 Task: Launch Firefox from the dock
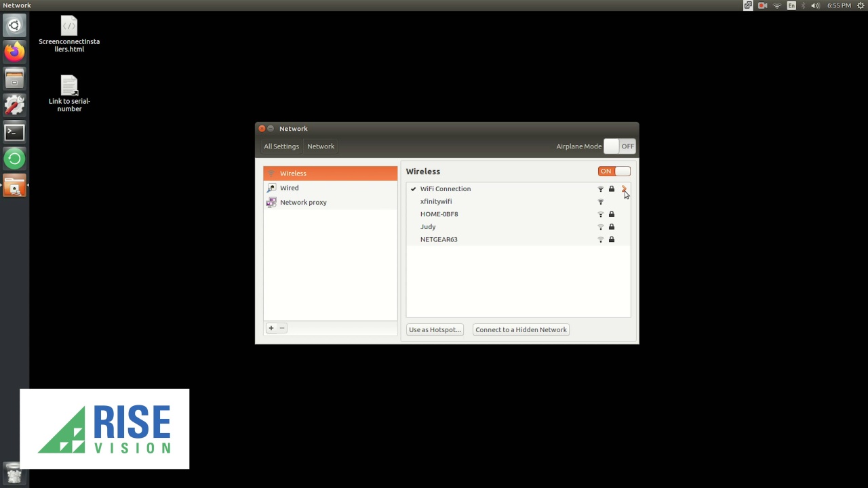[x=14, y=52]
